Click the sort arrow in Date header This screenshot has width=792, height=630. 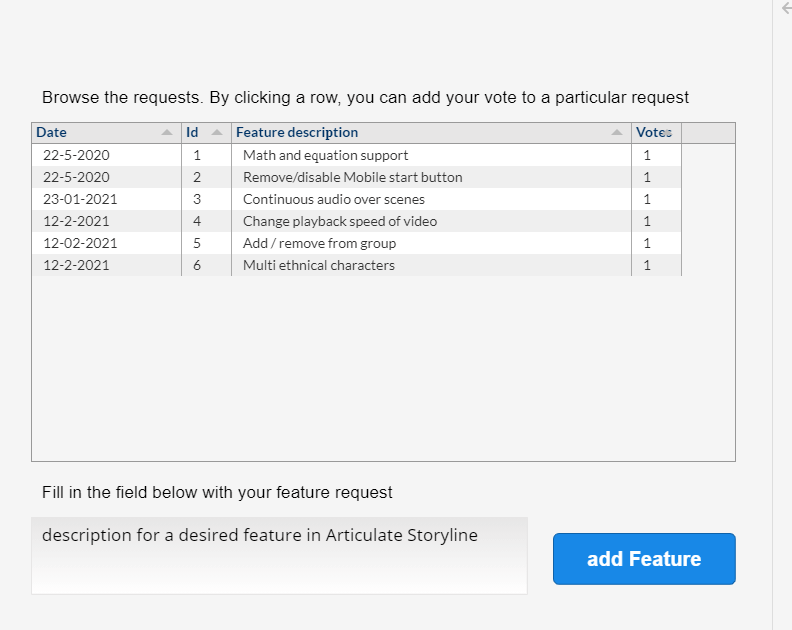point(166,133)
